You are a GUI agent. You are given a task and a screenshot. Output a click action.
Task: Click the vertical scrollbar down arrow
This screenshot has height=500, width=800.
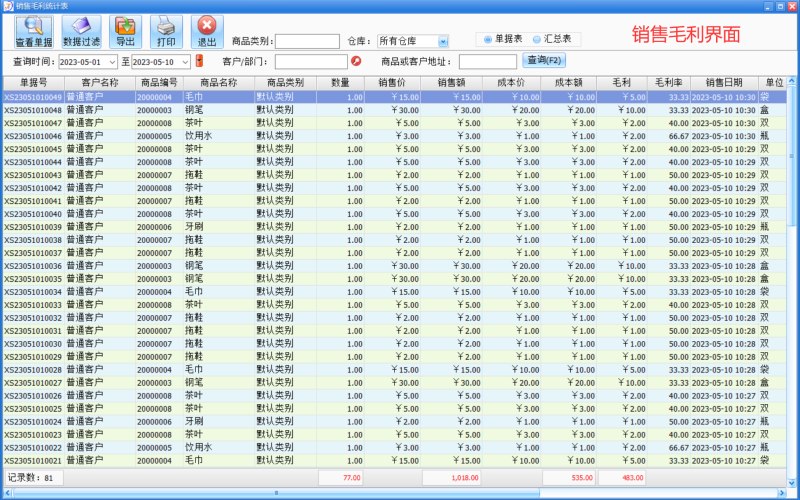coord(792,482)
